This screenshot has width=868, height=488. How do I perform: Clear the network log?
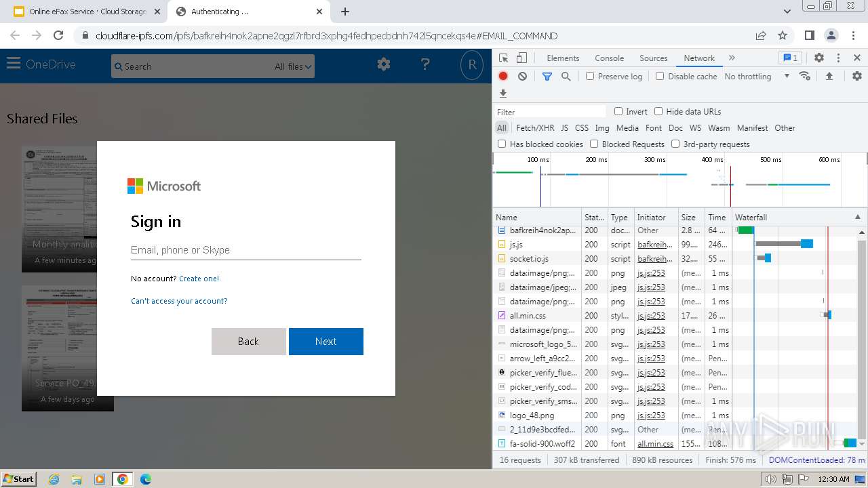(522, 77)
